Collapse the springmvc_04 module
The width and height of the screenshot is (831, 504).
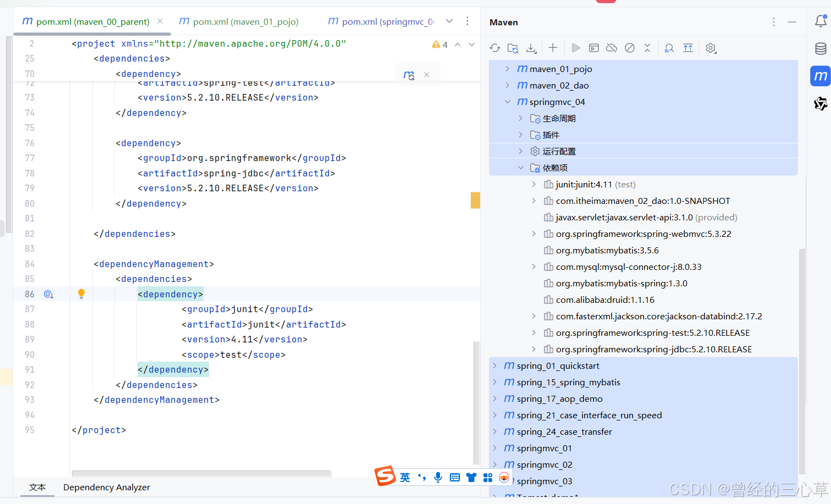[x=507, y=102]
